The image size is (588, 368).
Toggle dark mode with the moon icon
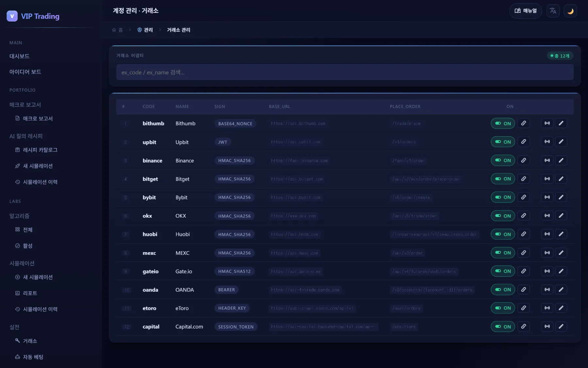click(x=570, y=11)
